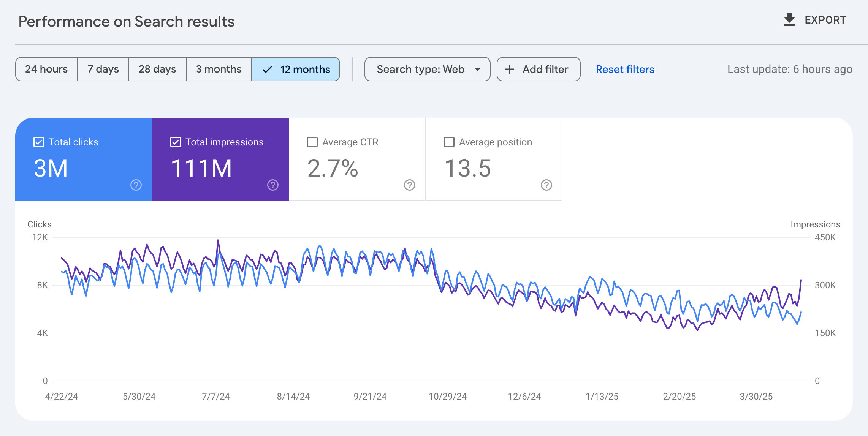Click the Add filter button
This screenshot has height=436, width=868.
pyautogui.click(x=538, y=69)
